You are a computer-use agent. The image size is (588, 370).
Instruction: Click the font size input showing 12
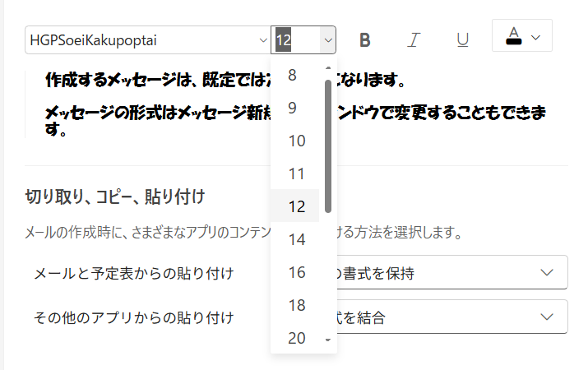point(293,39)
